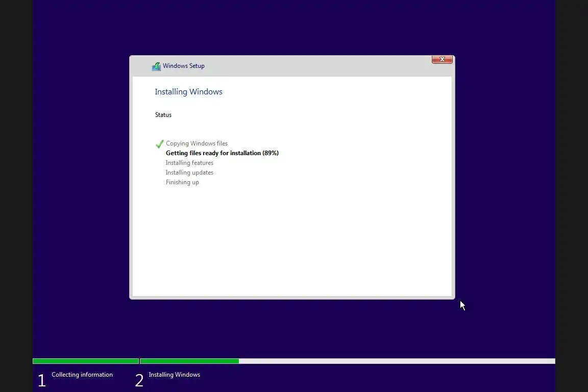588x392 pixels.
Task: Close the Windows Setup dialog
Action: click(442, 59)
